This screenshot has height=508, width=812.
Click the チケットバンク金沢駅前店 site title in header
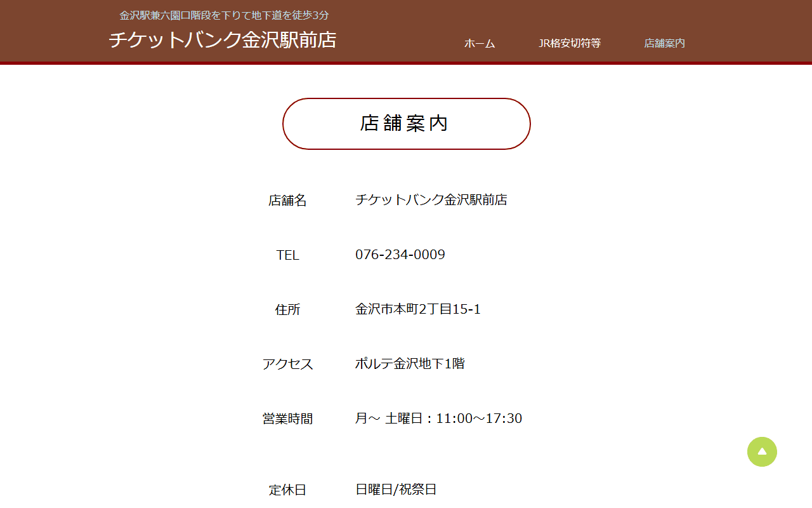coord(223,40)
